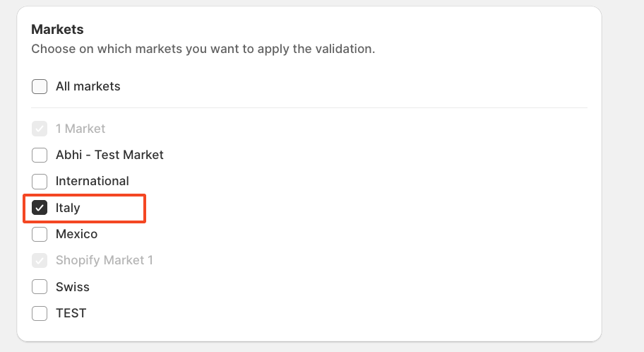Viewport: 644px width, 352px height.
Task: Click the "Italy" label text
Action: 68,208
